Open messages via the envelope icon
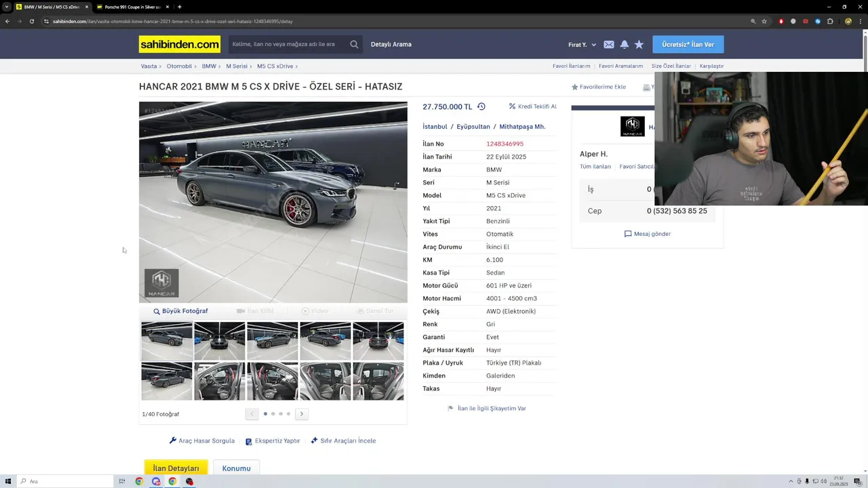 tap(609, 45)
